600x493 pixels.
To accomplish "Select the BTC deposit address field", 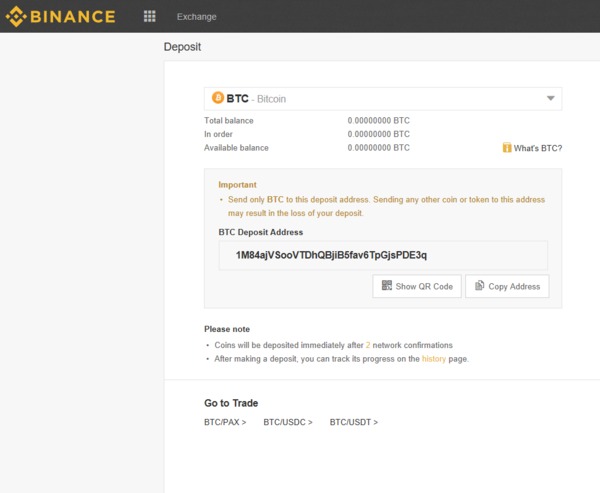I will pos(383,255).
